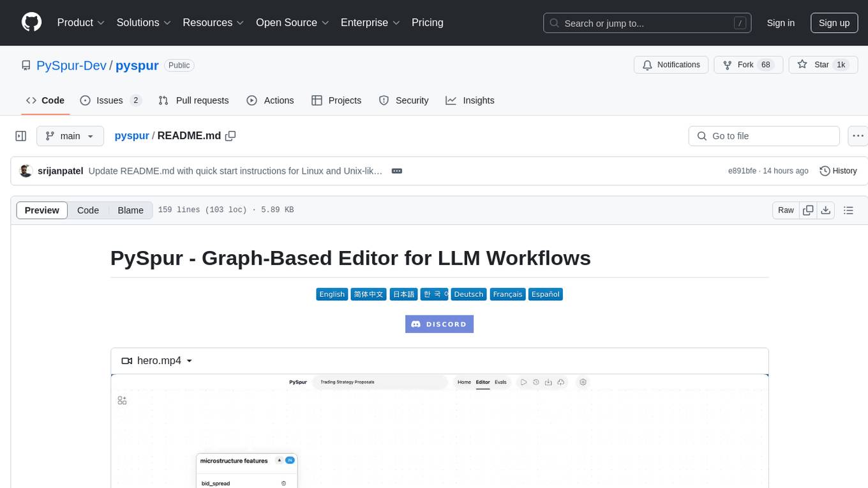Screen dimensions: 868x488
Task: Copy raw file contents
Action: point(808,210)
